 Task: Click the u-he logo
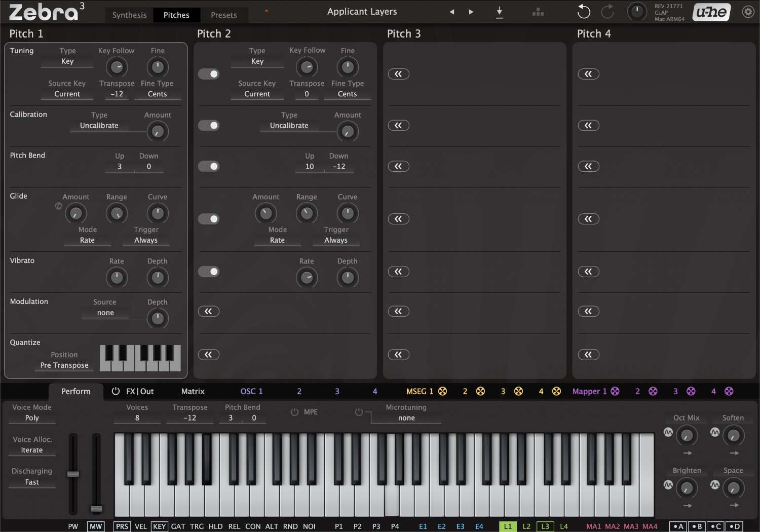click(x=711, y=11)
